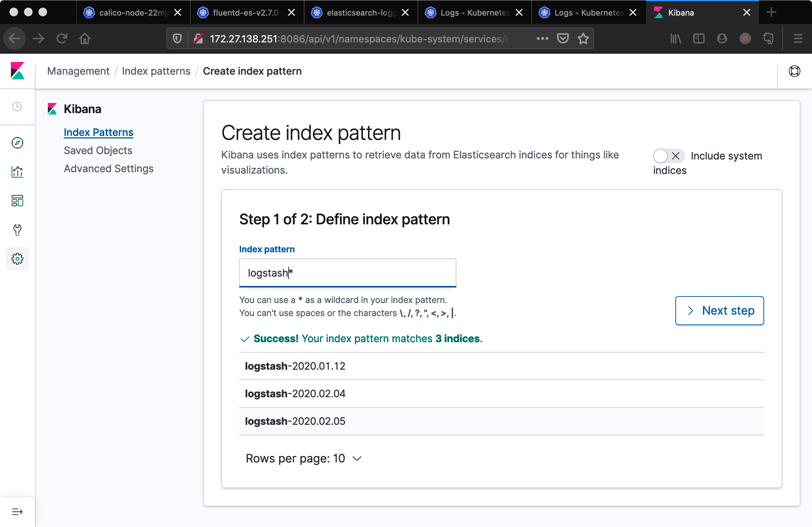Bookmark this page with star icon

[x=583, y=38]
